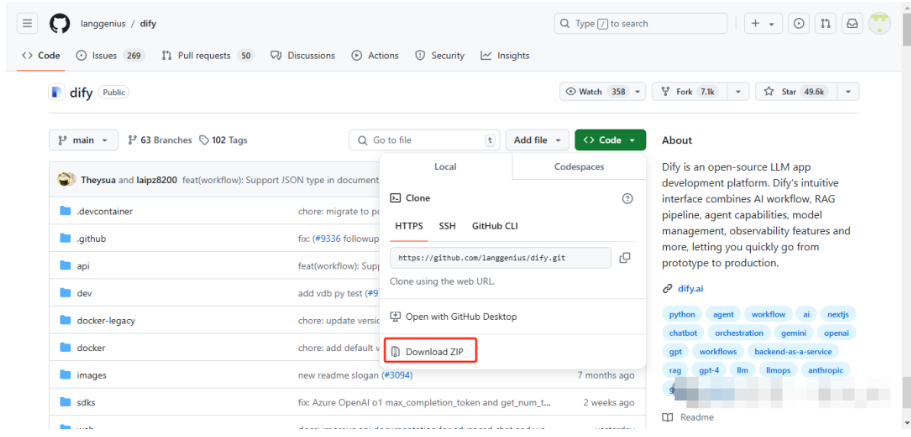The image size is (911, 437).
Task: Click the nextjs topic tag
Action: [x=837, y=314]
